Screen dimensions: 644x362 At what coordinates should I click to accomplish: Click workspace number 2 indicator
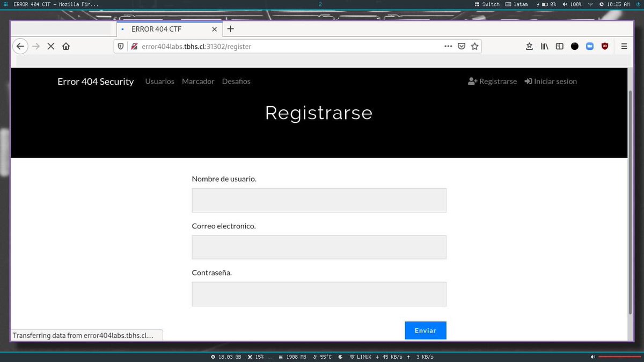320,4
